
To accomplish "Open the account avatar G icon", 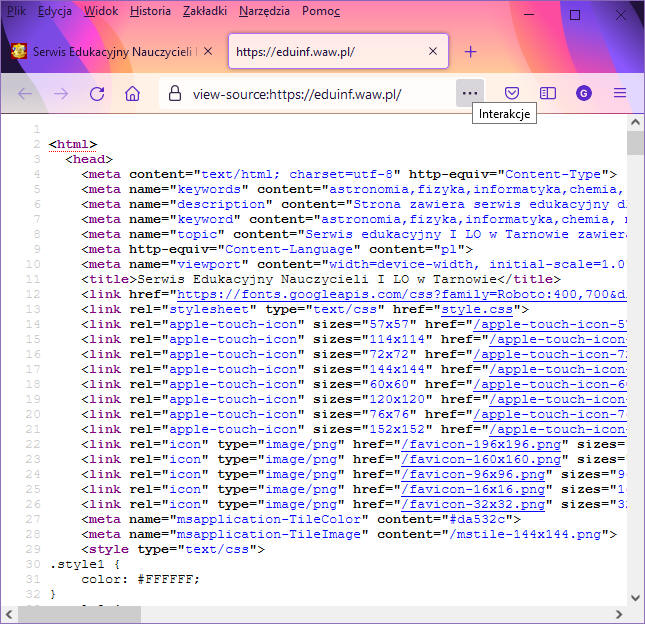I will point(584,93).
